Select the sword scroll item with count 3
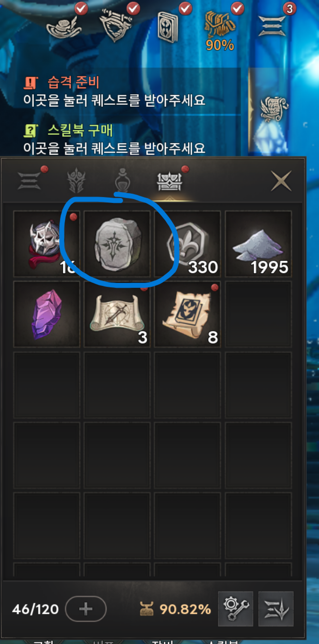The width and height of the screenshot is (319, 644). click(117, 314)
